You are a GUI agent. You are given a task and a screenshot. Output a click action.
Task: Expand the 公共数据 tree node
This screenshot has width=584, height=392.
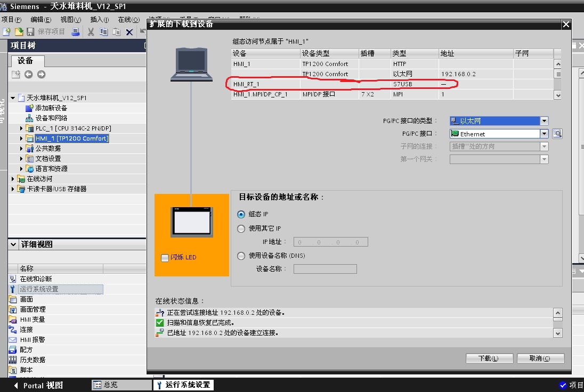coord(21,148)
